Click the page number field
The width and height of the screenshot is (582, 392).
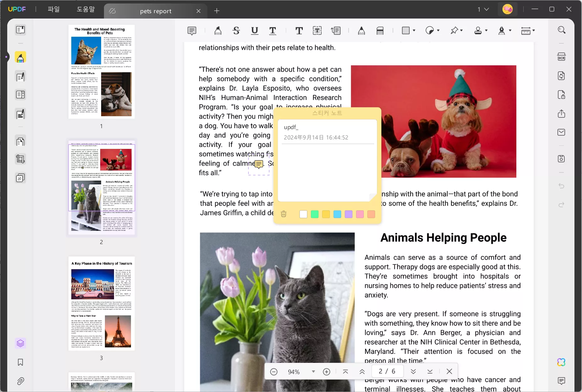click(387, 371)
